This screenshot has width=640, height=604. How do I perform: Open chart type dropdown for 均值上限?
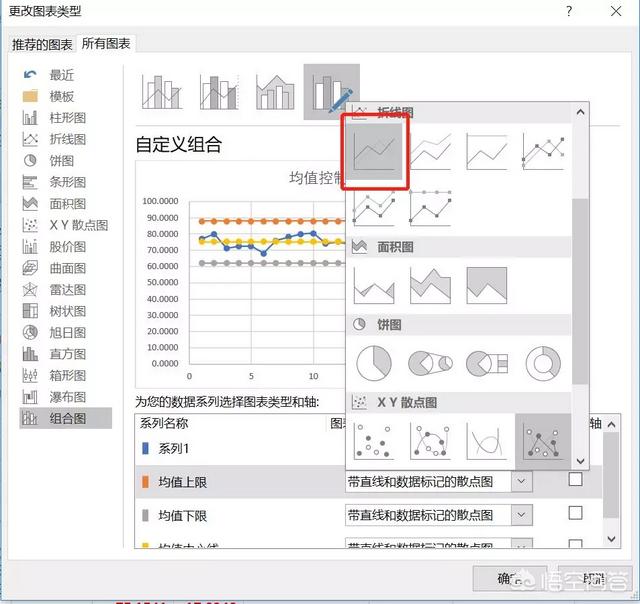pyautogui.click(x=522, y=482)
